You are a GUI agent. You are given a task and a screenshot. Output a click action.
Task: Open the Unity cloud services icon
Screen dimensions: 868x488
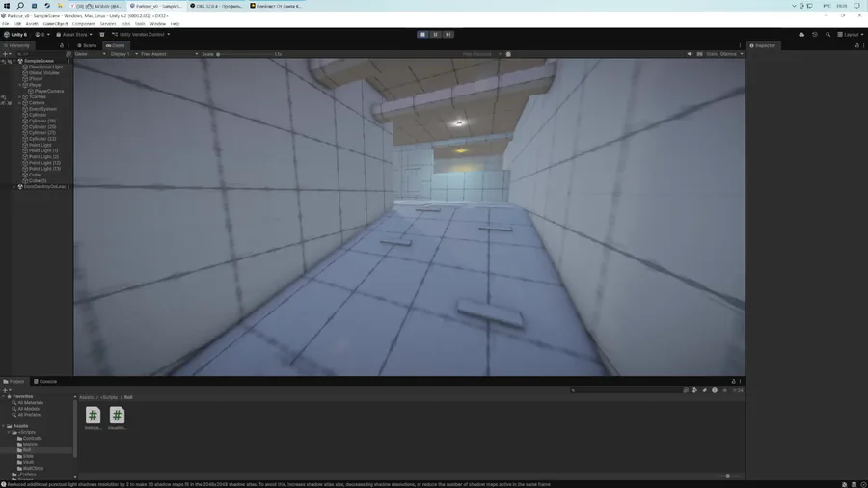point(801,35)
